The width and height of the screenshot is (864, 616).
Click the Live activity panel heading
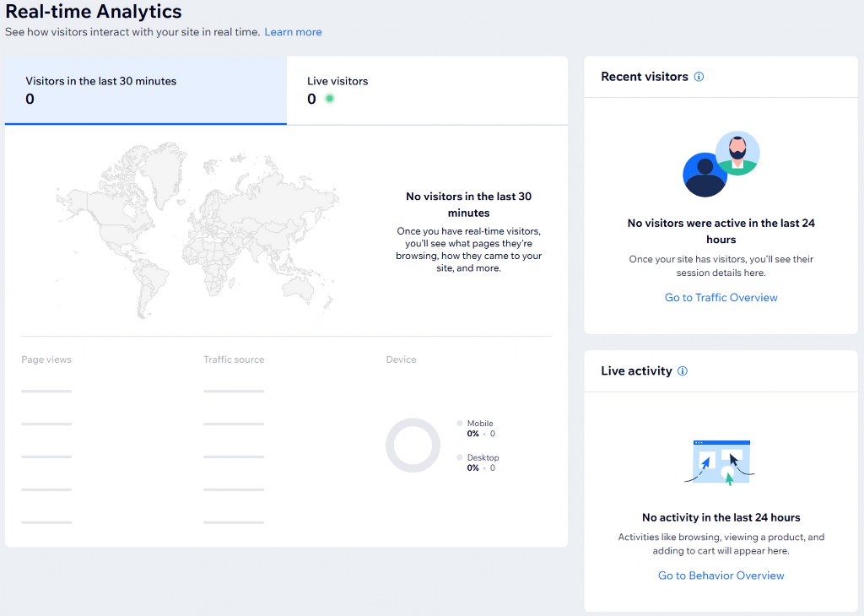[x=636, y=370]
